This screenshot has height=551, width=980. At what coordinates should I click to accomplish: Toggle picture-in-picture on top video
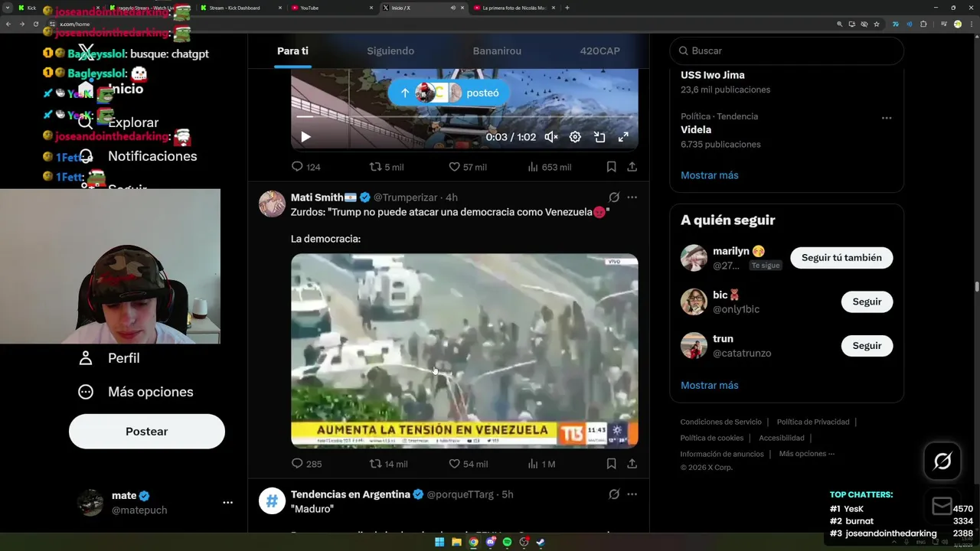pyautogui.click(x=599, y=137)
